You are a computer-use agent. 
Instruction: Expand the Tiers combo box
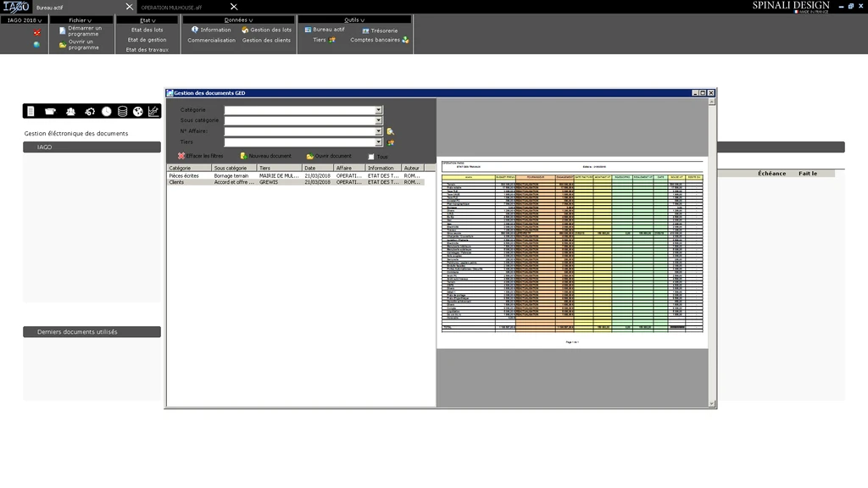click(x=379, y=142)
